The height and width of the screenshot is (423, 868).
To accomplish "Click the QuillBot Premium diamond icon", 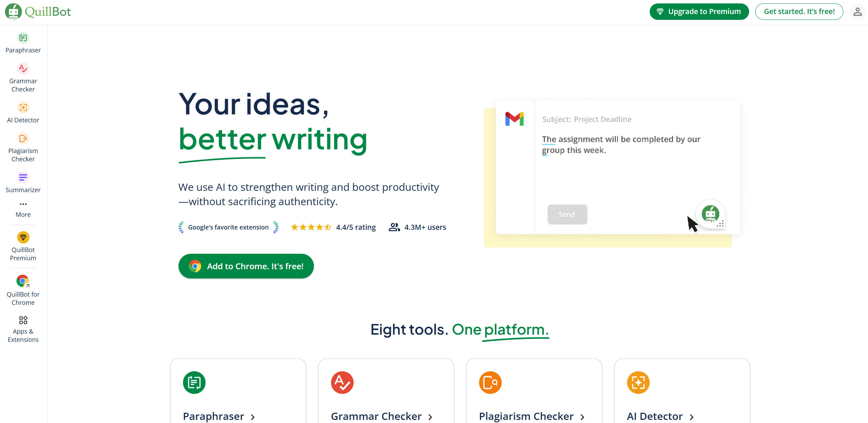I will point(23,237).
